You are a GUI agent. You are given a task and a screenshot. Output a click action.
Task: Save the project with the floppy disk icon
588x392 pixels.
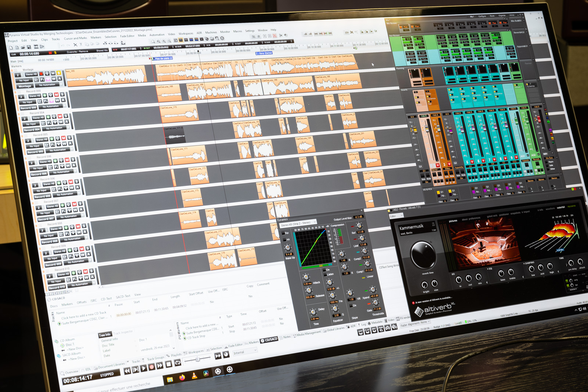[29, 47]
